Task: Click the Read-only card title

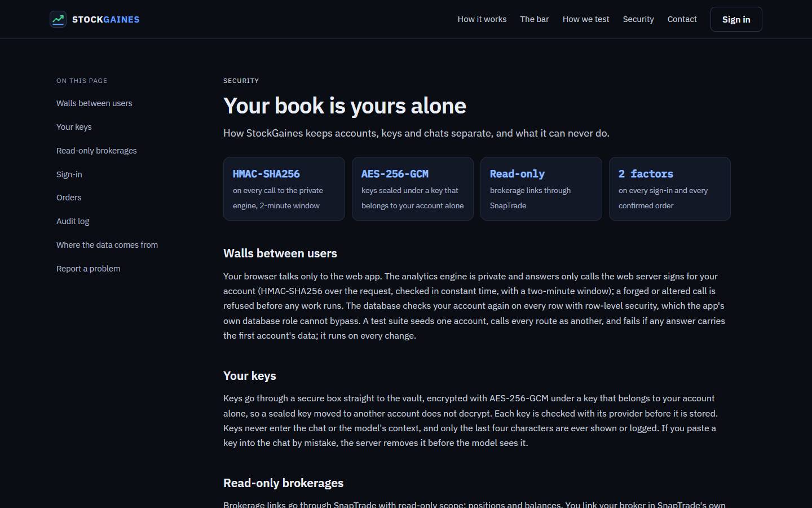Action: coord(517,174)
